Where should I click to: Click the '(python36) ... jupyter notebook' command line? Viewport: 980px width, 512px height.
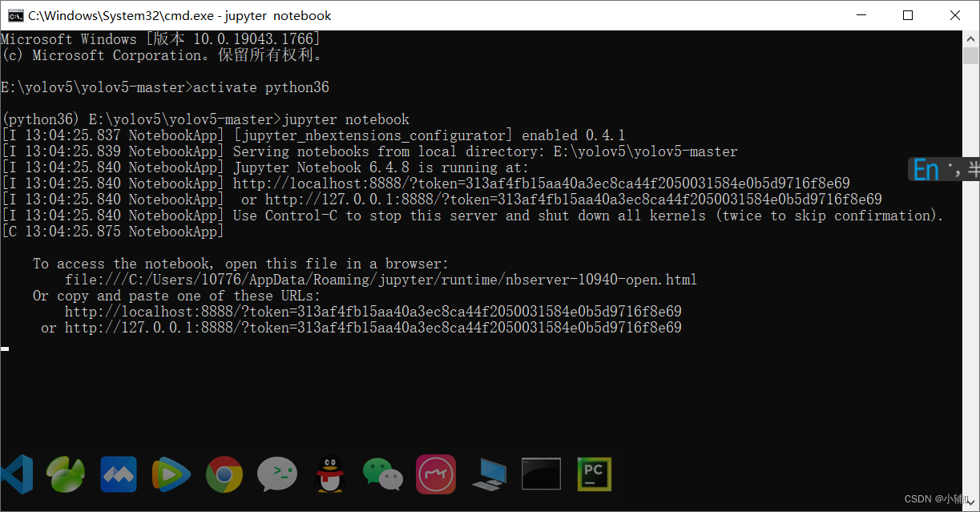coord(205,119)
